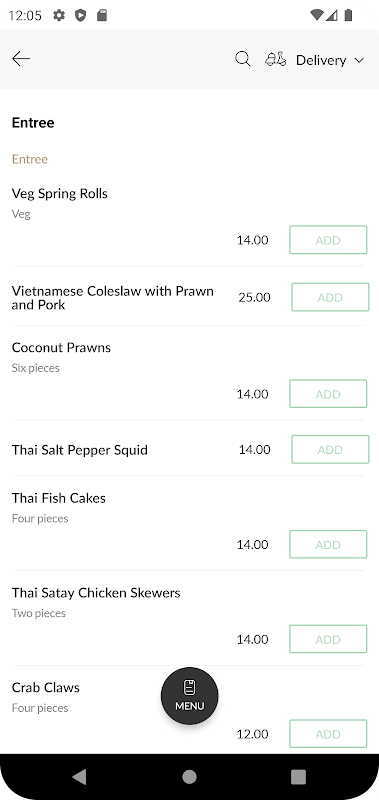Tap the Android recent apps square
379x800 pixels.
point(298,777)
